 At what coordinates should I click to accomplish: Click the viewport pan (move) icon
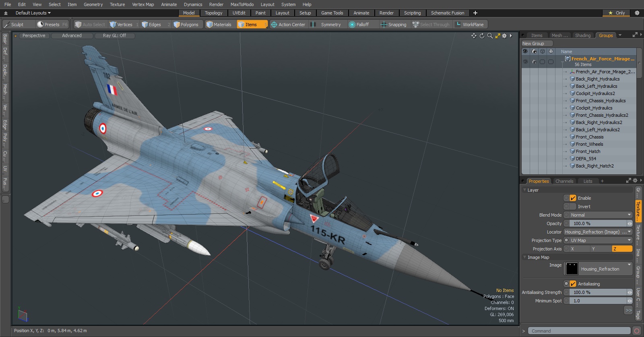click(x=474, y=36)
